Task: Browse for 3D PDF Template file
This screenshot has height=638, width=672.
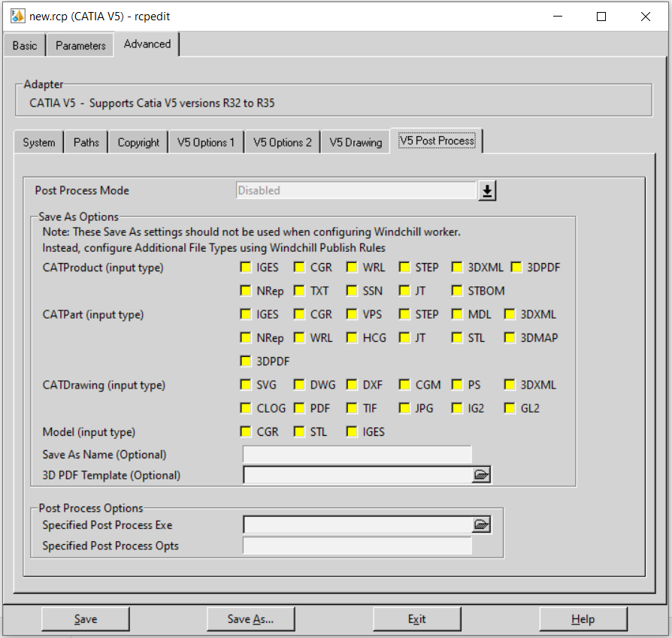Action: (x=481, y=475)
